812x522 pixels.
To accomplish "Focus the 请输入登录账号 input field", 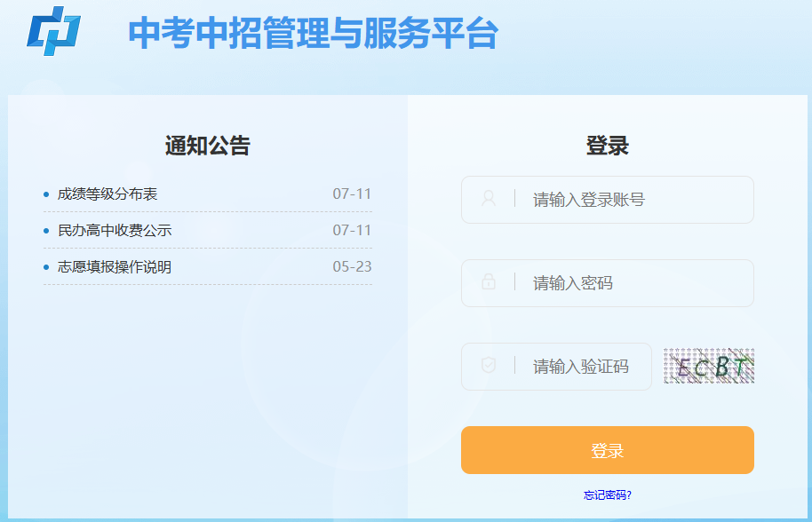I will [608, 200].
